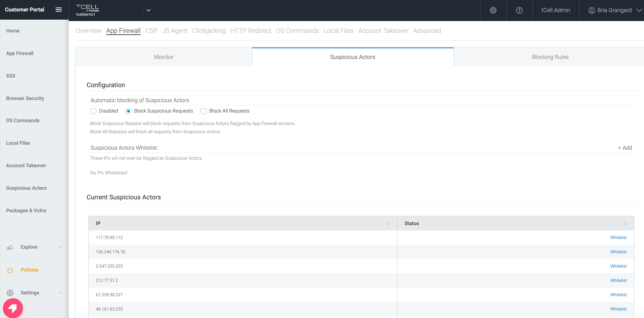Expand the Settings sidebar chevron
This screenshot has width=644, height=318.
coord(60,293)
